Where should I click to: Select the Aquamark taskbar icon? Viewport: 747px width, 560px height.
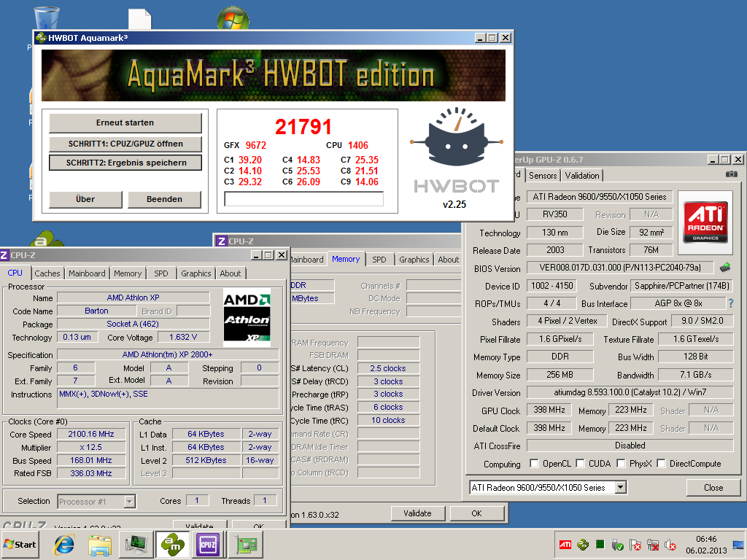tap(172, 544)
